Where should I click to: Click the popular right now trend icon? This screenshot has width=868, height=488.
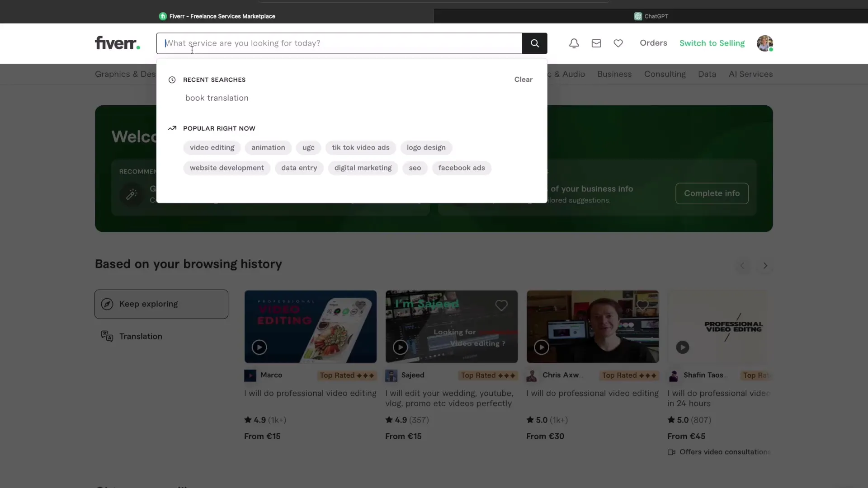click(172, 128)
